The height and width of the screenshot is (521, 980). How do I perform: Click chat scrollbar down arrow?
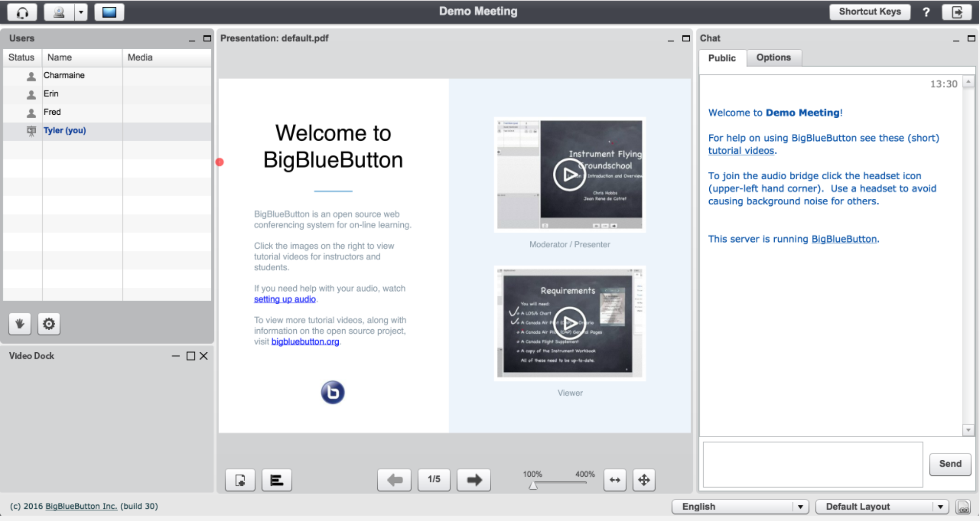[969, 430]
